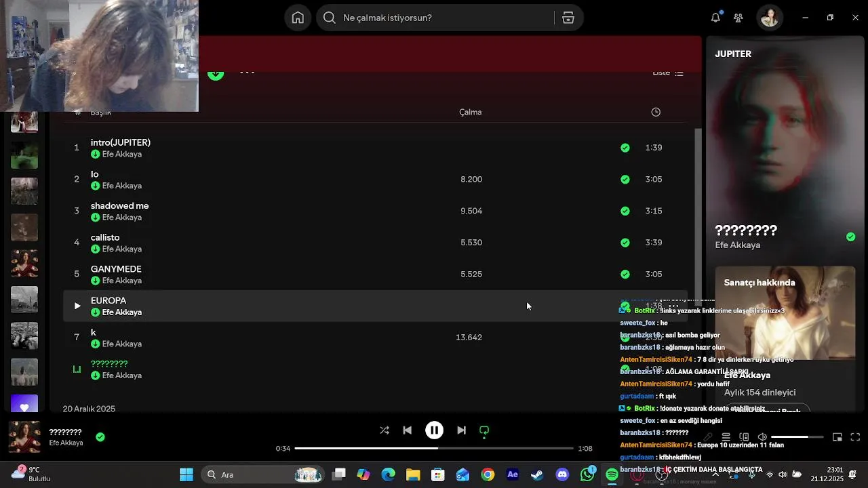Open the Browse icon beside the search field
The image size is (868, 488).
568,18
